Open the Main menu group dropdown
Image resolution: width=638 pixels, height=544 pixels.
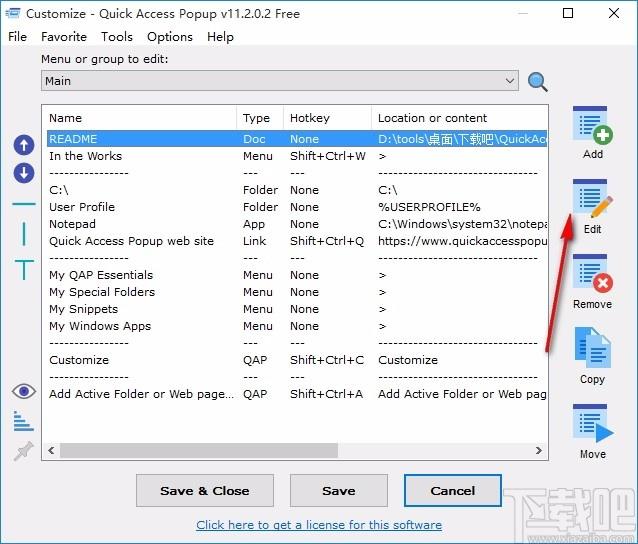pyautogui.click(x=280, y=81)
